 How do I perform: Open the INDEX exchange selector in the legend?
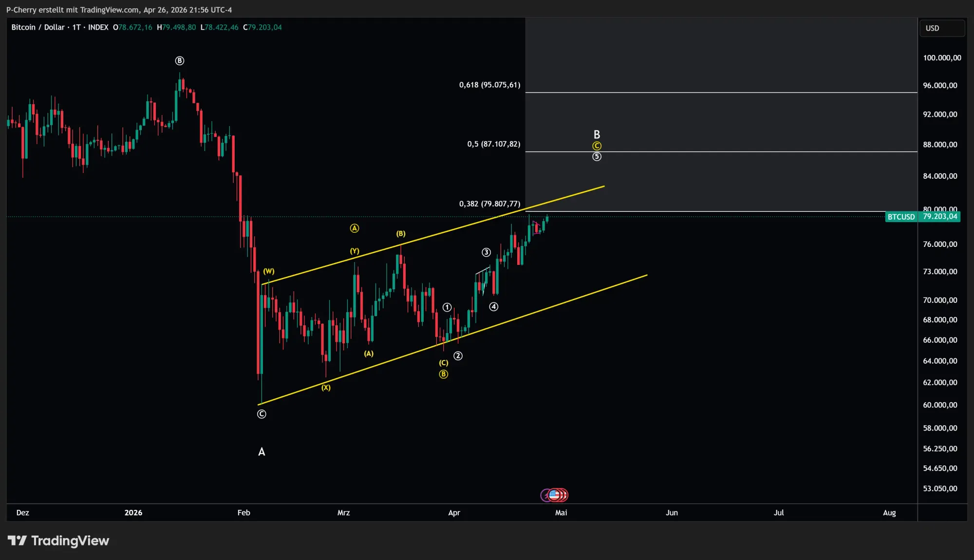pos(98,27)
